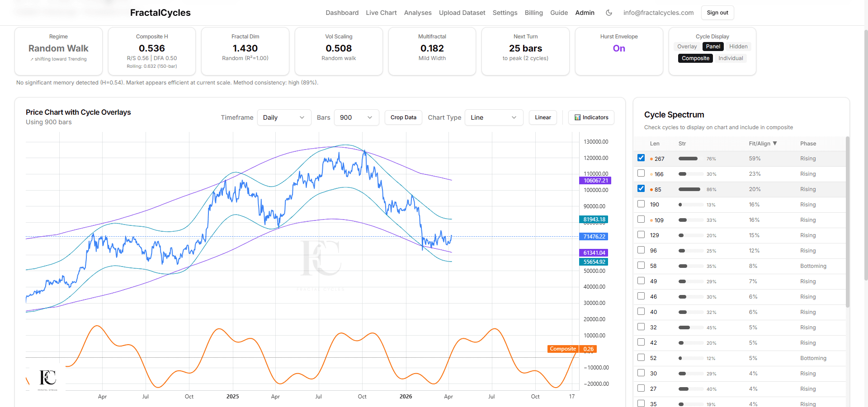Open the Timeframe dropdown

point(284,117)
